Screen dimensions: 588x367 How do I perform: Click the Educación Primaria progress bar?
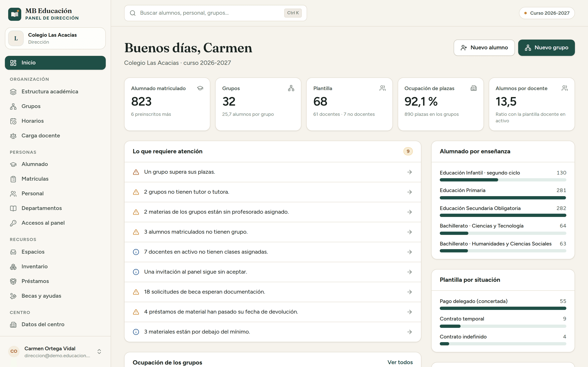click(503, 198)
